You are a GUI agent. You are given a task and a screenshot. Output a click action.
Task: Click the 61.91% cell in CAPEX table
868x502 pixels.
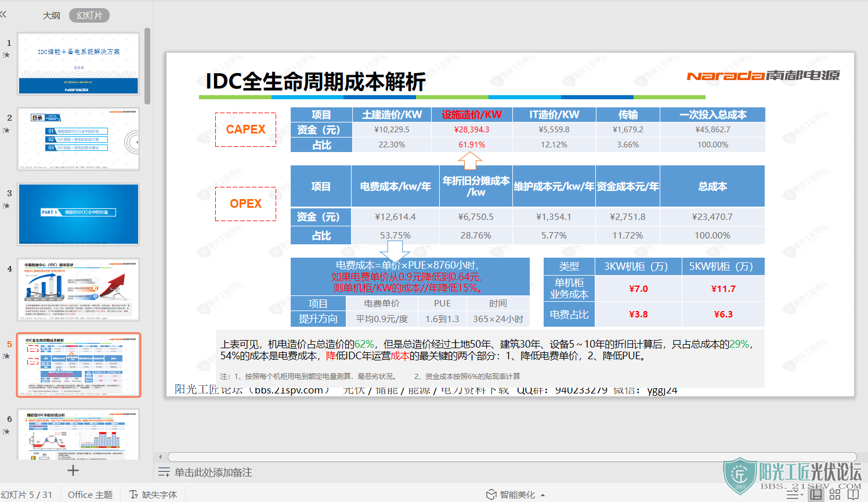tap(472, 145)
